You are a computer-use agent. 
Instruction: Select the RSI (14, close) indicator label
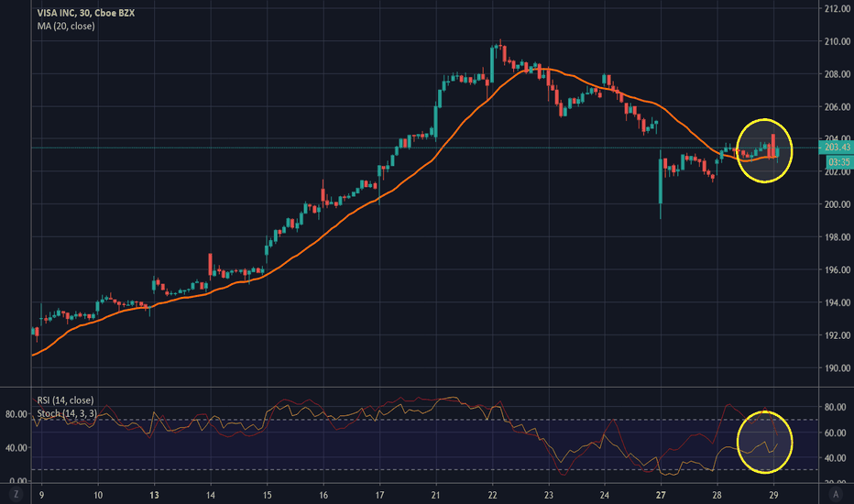click(65, 400)
